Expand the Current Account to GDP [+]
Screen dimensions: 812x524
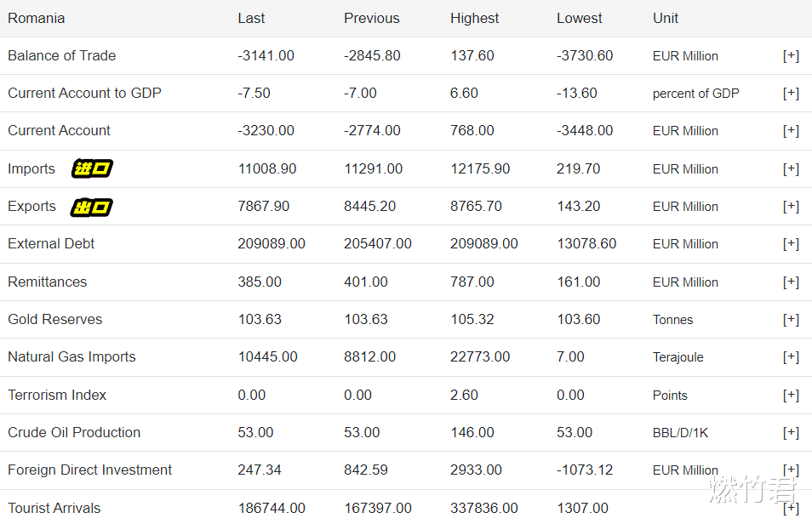(x=791, y=94)
